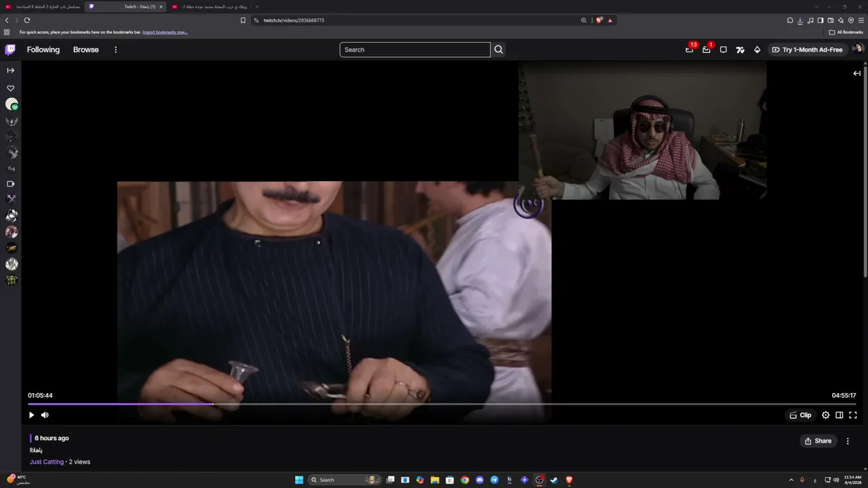The height and width of the screenshot is (488, 868).
Task: Open Prime loot with 13 badge
Action: click(x=690, y=49)
